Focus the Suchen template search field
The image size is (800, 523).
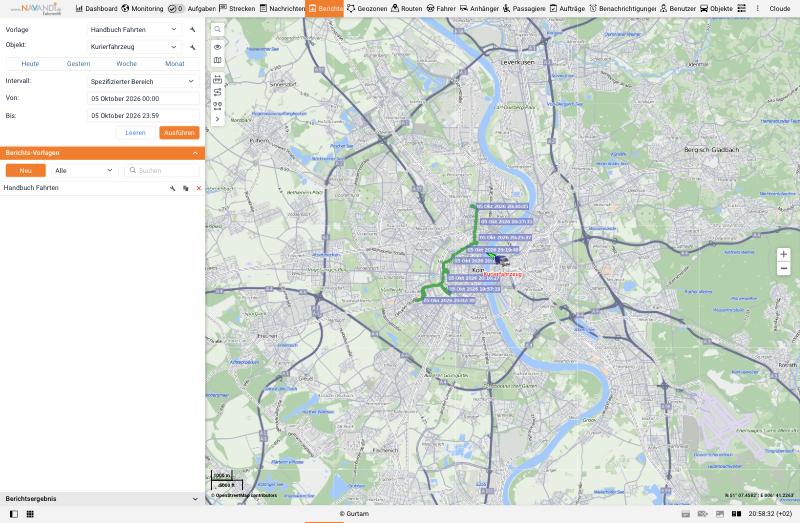click(162, 170)
